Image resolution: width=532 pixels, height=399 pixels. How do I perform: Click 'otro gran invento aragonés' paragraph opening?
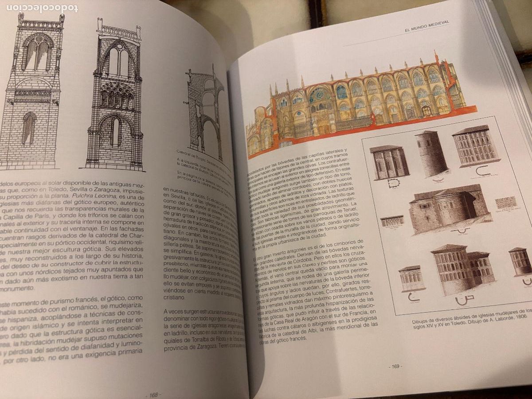click(282, 253)
